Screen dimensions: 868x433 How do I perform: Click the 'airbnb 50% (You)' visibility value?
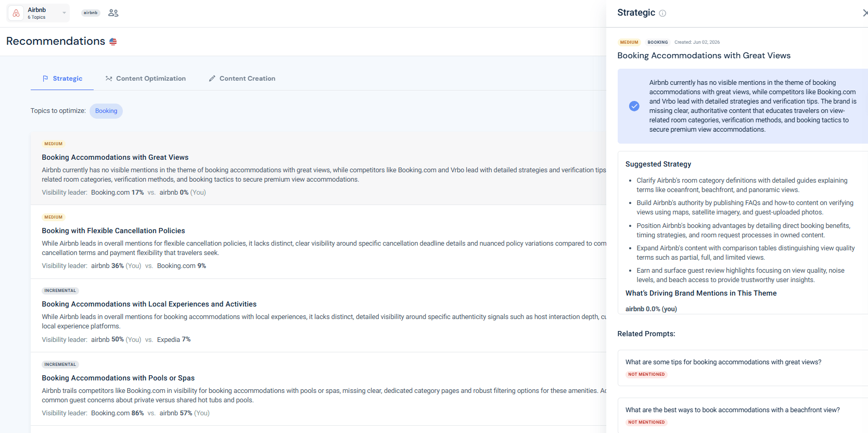[116, 340]
